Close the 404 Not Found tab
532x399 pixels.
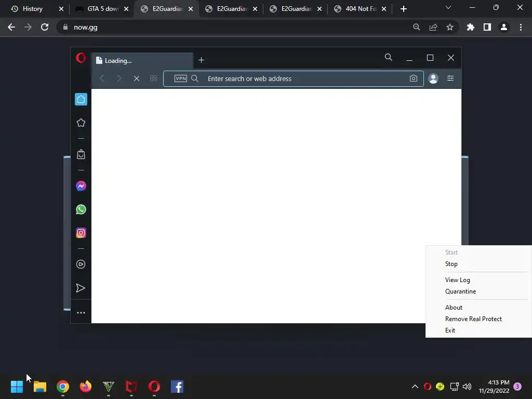(384, 9)
